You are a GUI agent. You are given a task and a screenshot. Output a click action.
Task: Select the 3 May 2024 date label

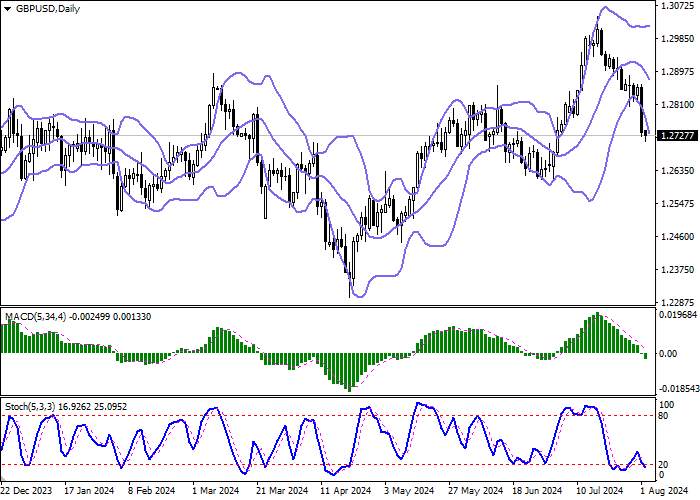click(x=410, y=491)
